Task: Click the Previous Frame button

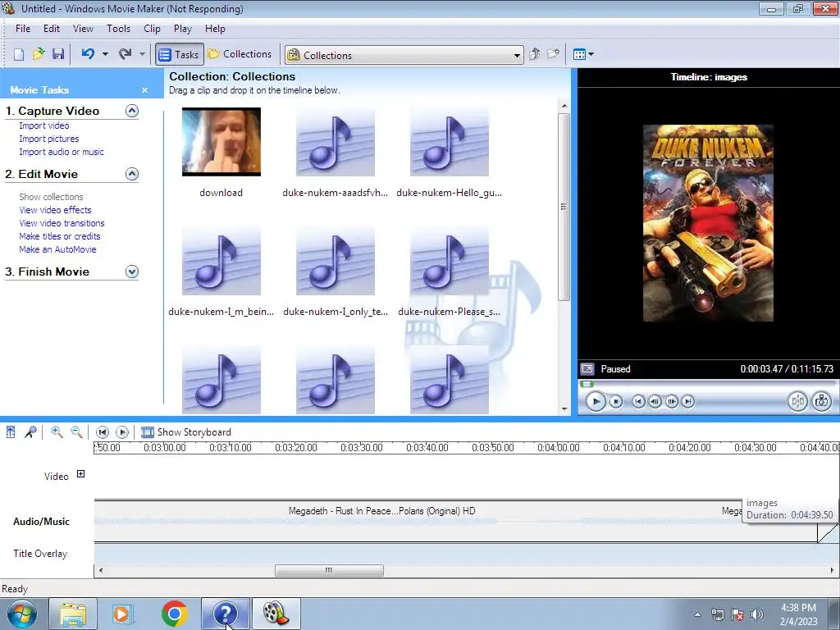Action: click(x=655, y=401)
